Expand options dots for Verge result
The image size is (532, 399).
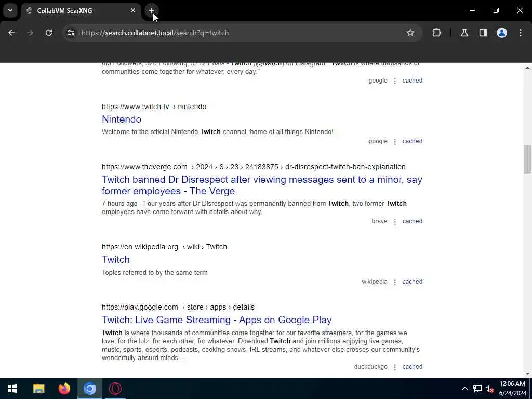point(395,222)
